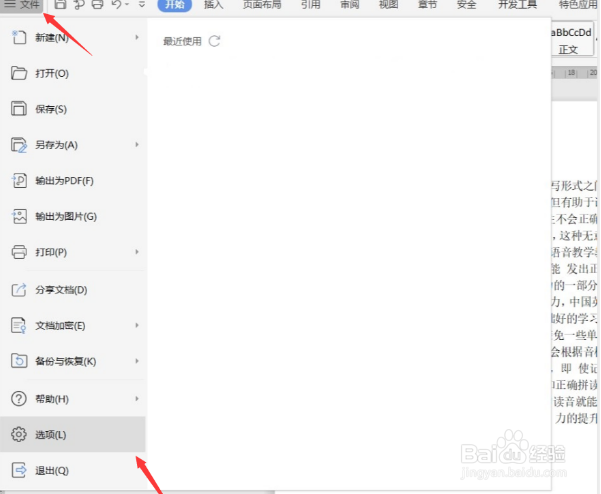Expand the 新建(N) submenu arrow

(x=137, y=37)
